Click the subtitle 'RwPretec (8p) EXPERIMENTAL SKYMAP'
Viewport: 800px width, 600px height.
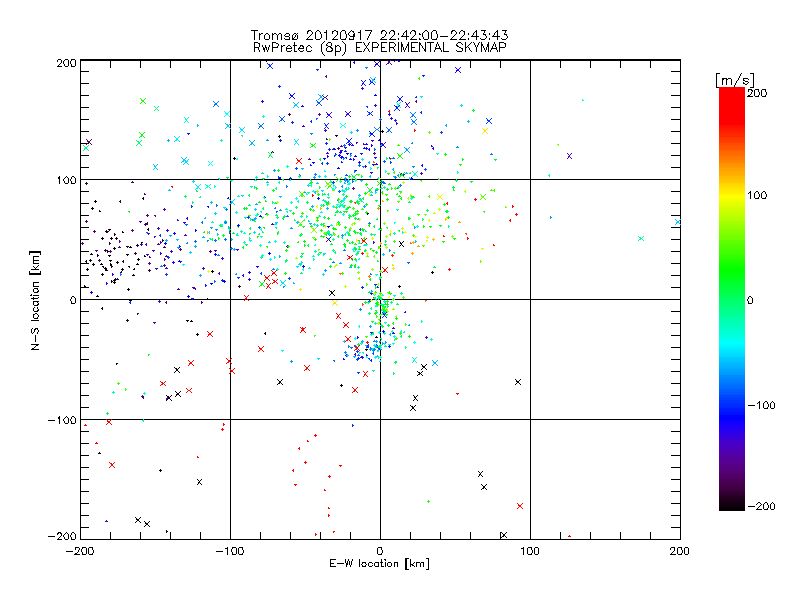380,48
